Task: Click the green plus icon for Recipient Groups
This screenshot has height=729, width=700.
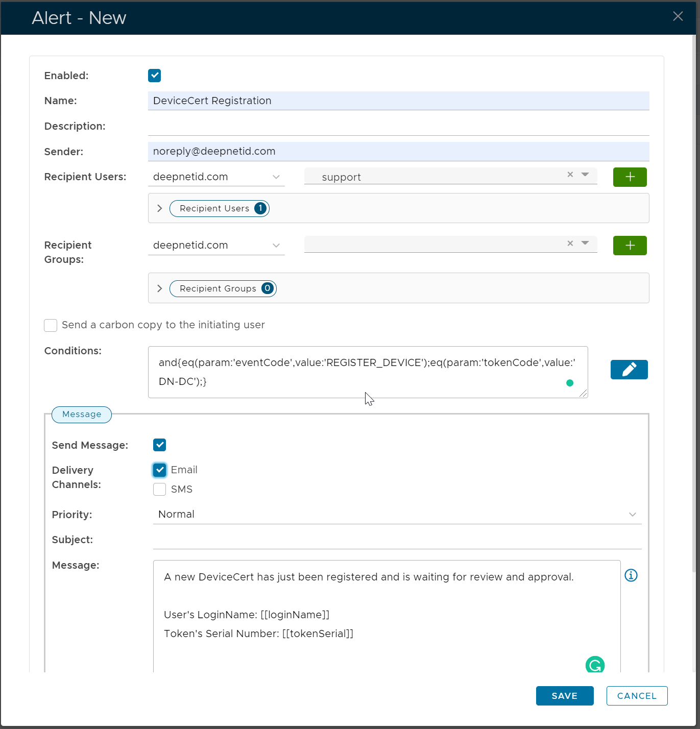Action: click(x=630, y=246)
